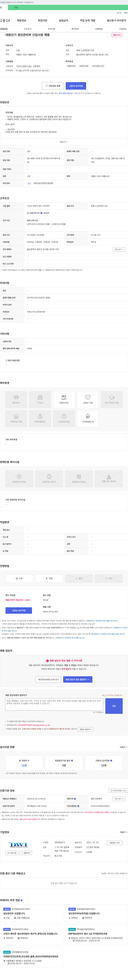This screenshot has height=980, width=128.
Task: Click the 장애인용 화장실 icon
Action: tap(79, 479)
